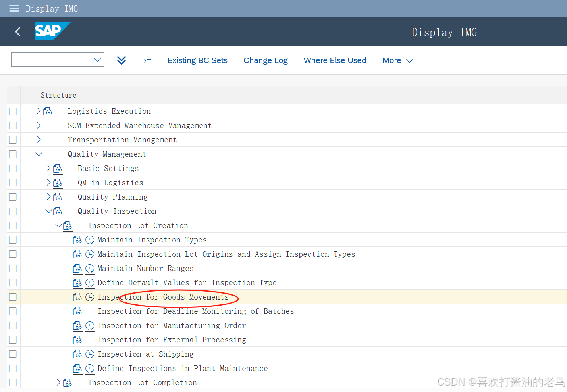
Task: Expand the Transportation Management node
Action: click(39, 140)
